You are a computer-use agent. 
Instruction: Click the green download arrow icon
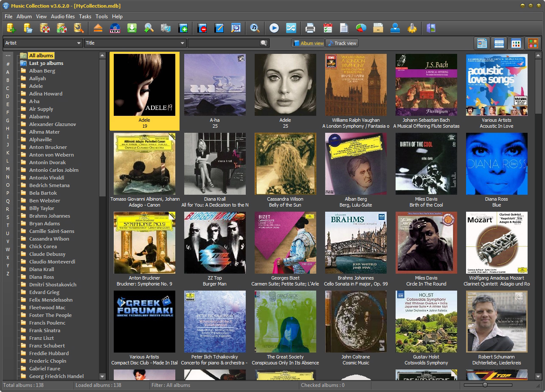132,28
